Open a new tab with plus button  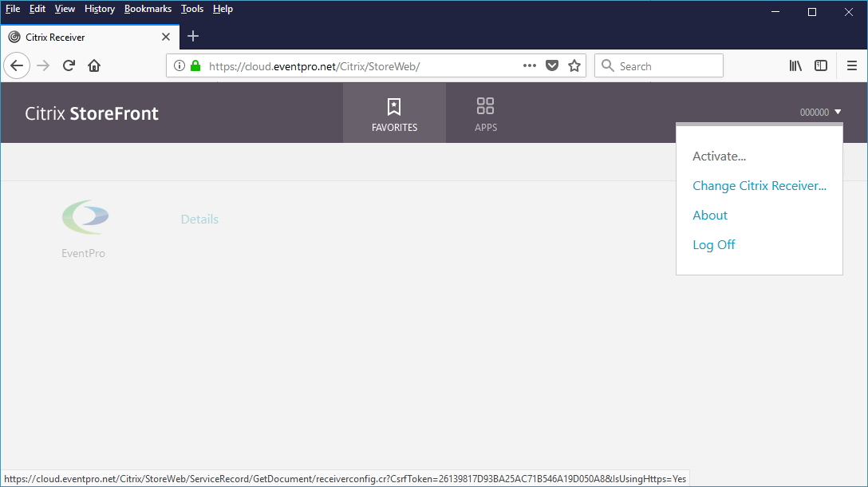[x=192, y=37]
